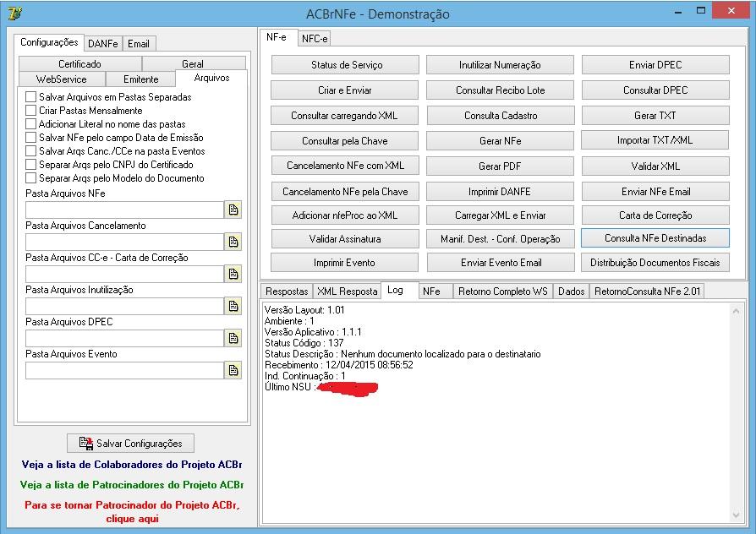
Task: Browse folder for Pasta Arquivos DPEC
Action: click(x=233, y=338)
